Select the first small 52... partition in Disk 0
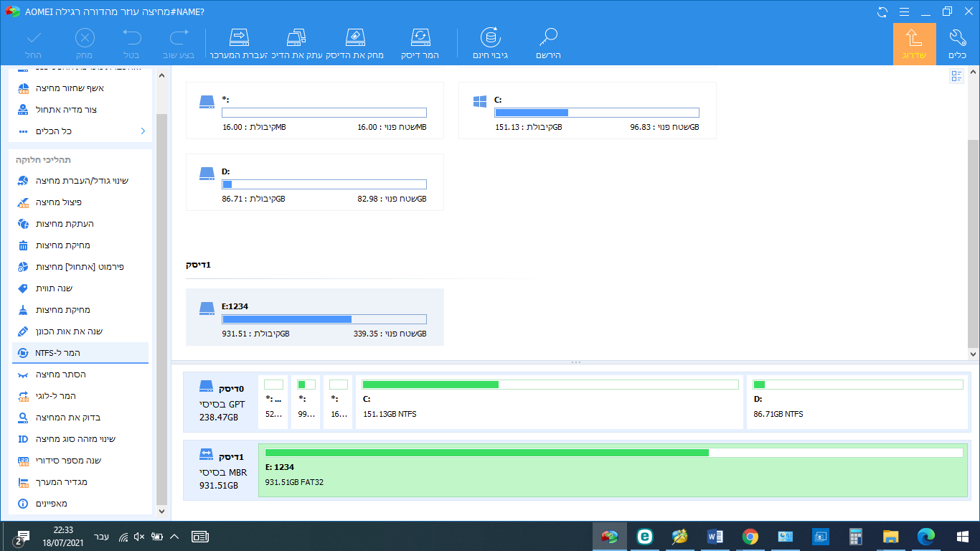This screenshot has width=980, height=551. (273, 402)
